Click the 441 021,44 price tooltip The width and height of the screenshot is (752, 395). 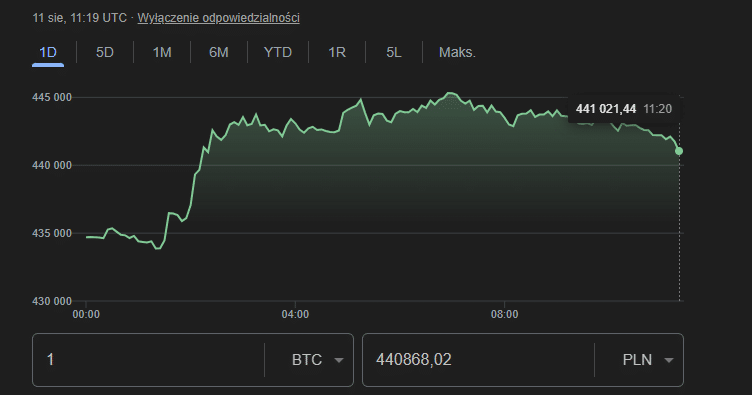[624, 109]
